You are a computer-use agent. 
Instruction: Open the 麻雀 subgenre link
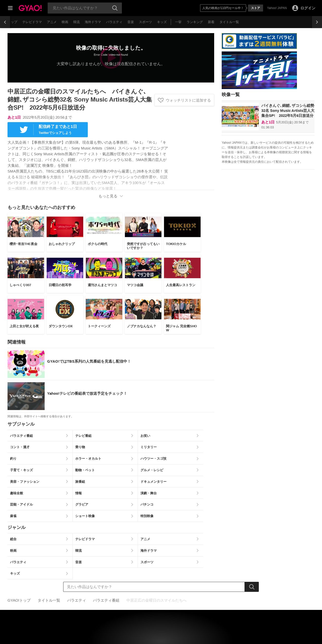point(40,516)
